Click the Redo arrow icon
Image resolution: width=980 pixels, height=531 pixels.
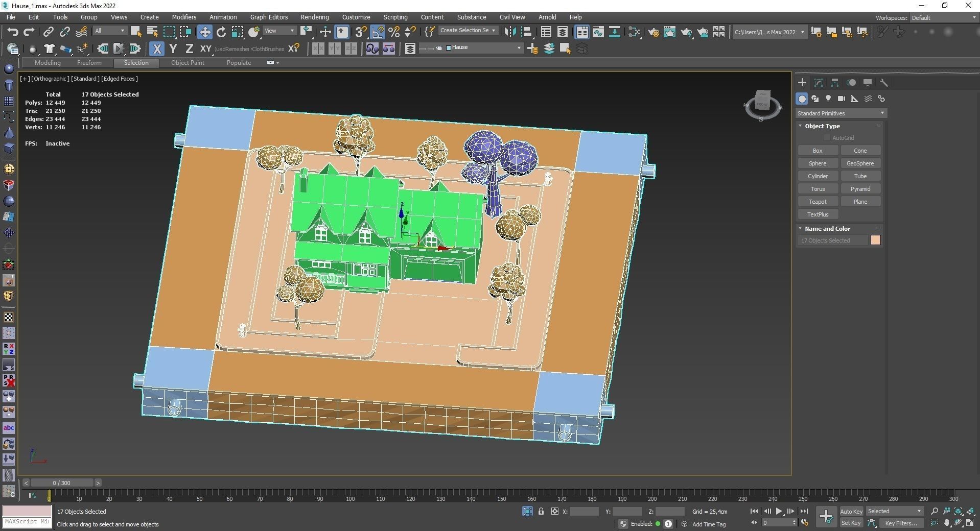(x=29, y=32)
